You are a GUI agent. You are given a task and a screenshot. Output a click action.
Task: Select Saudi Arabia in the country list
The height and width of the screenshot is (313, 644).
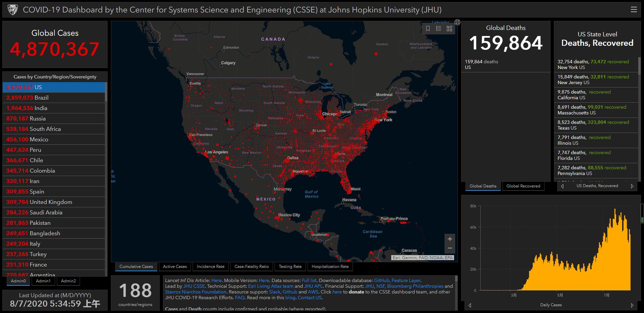54,212
